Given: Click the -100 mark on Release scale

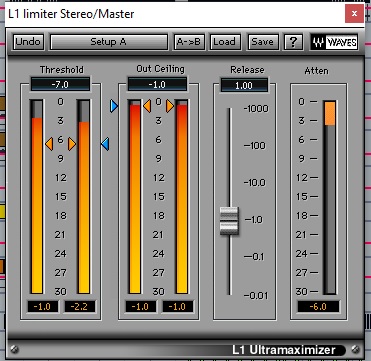Looking at the screenshot, I should click(255, 145).
